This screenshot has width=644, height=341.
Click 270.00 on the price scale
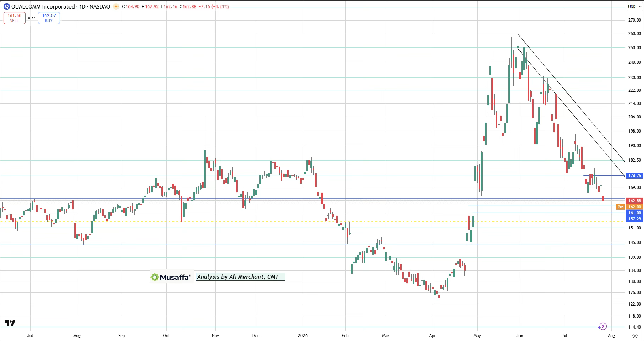point(635,20)
